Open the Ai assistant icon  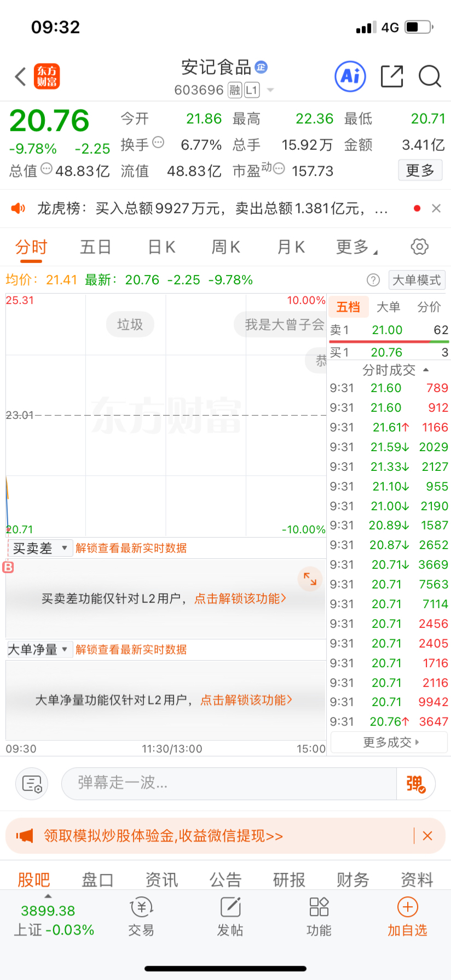click(x=350, y=77)
